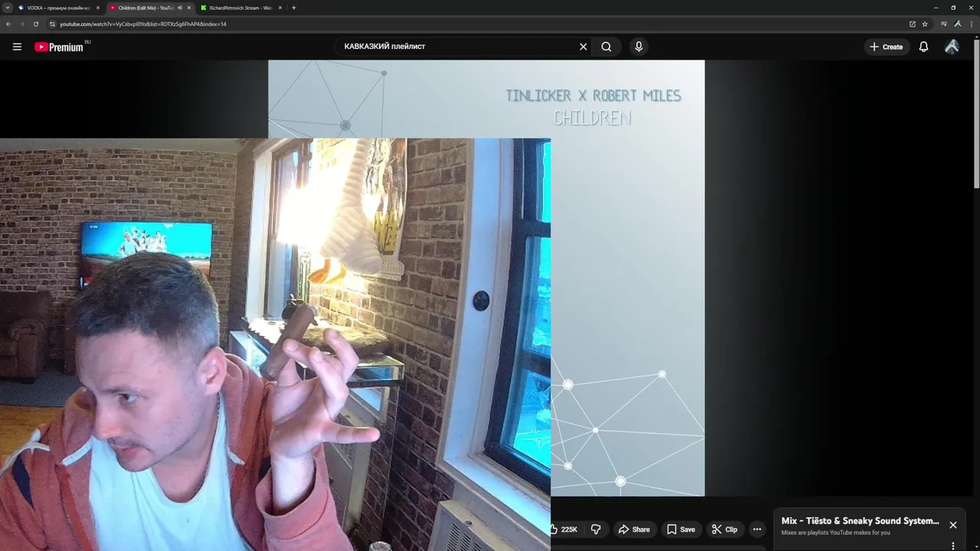This screenshot has width=980, height=551.
Task: Start voice search with the microphone
Action: [639, 47]
